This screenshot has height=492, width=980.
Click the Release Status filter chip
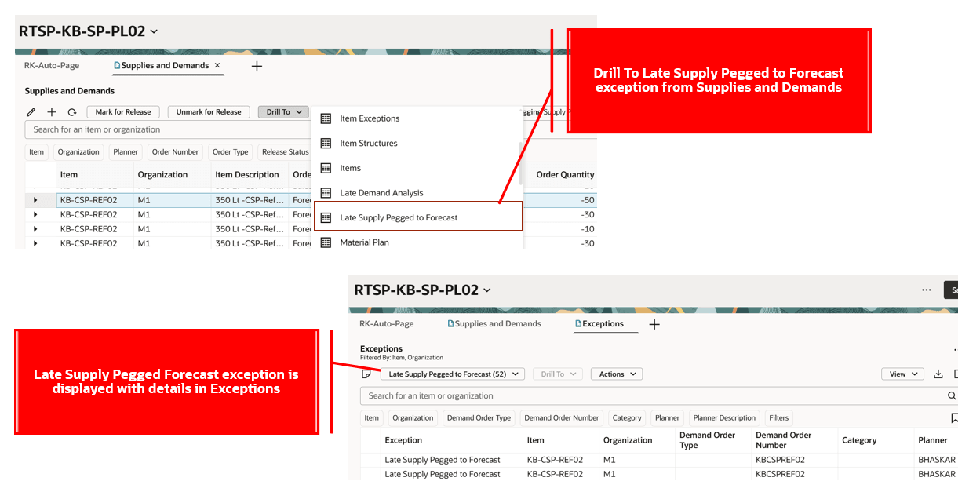pyautogui.click(x=285, y=152)
